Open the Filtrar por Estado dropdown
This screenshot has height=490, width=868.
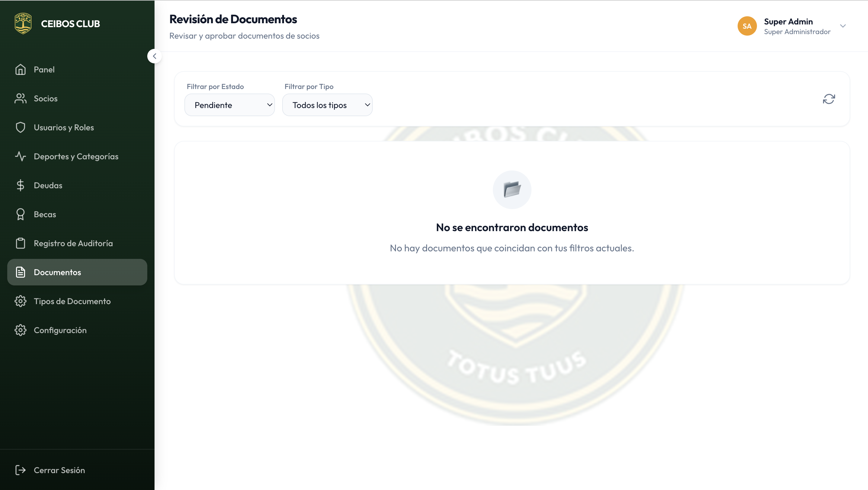point(229,105)
